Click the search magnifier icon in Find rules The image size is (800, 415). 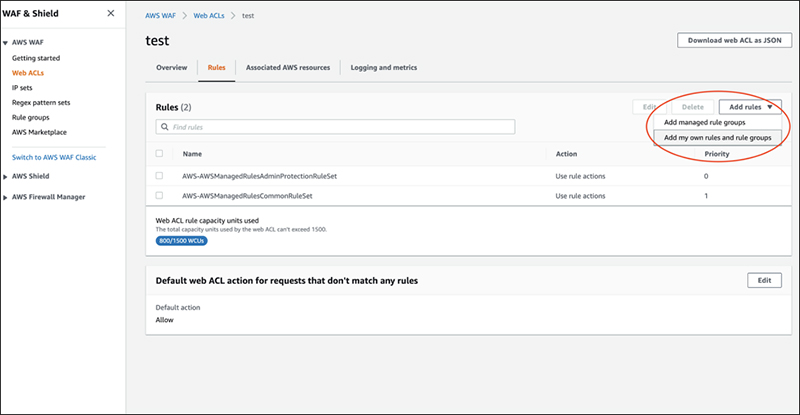165,128
